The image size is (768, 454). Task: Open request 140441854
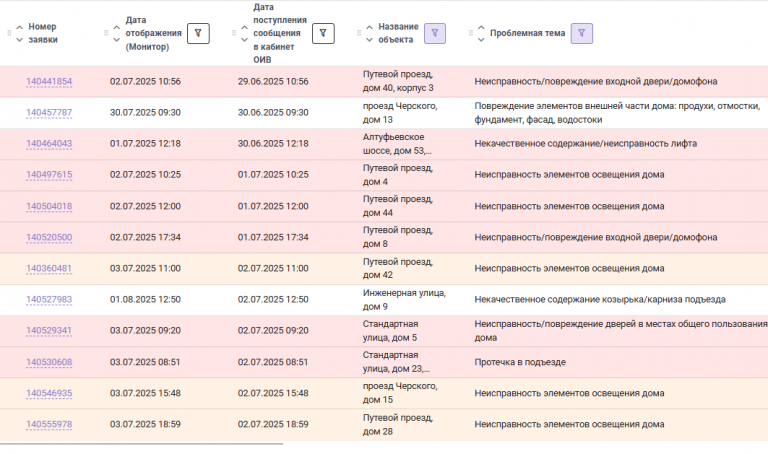click(49, 81)
